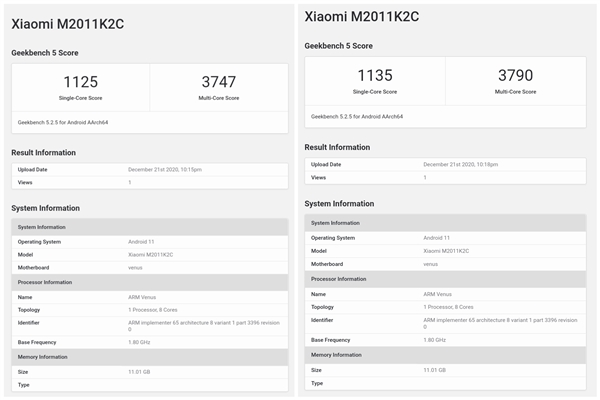Click the 3747 multi-core score
Viewport: 600px width, 400px height.
click(x=218, y=82)
